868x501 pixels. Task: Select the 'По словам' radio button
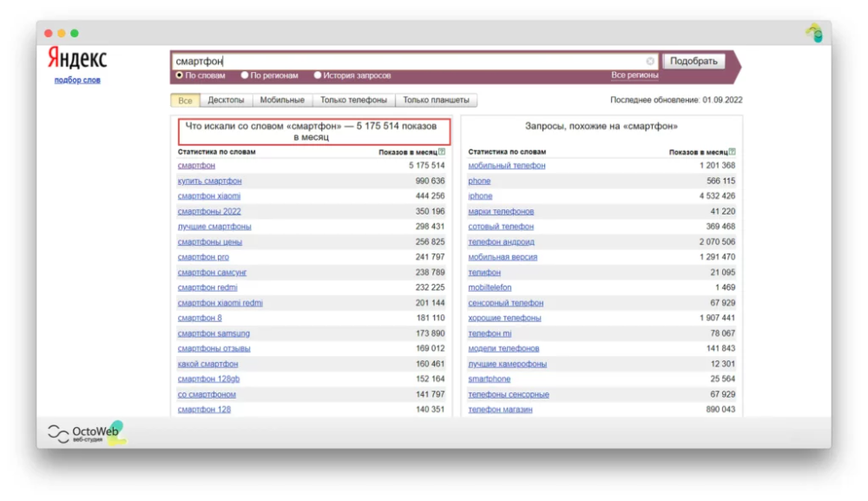[x=180, y=76]
